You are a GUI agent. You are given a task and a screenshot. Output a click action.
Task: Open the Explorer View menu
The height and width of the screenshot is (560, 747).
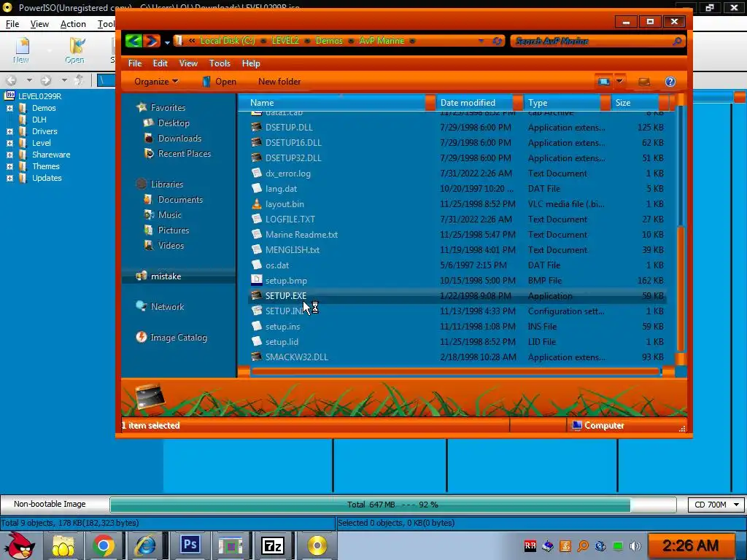[188, 63]
